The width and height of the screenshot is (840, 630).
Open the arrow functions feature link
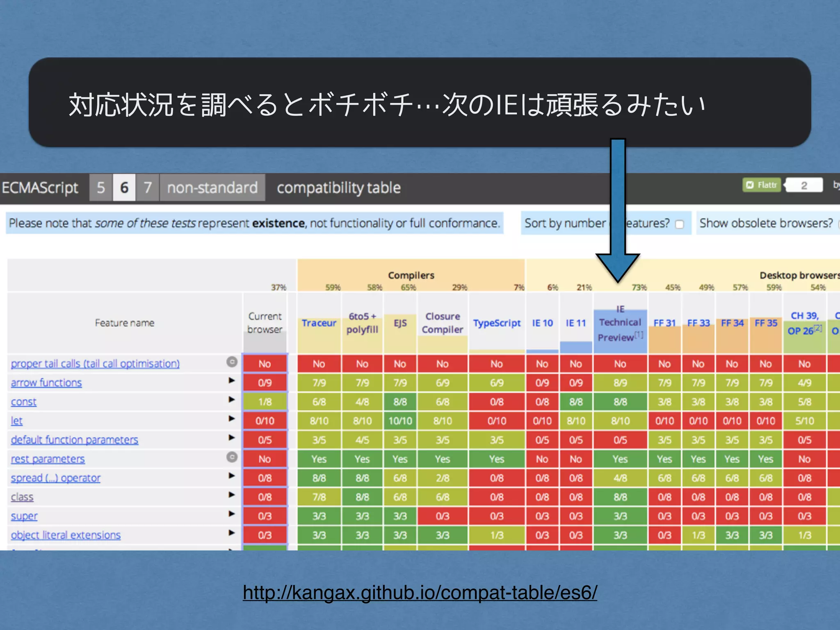tap(46, 383)
